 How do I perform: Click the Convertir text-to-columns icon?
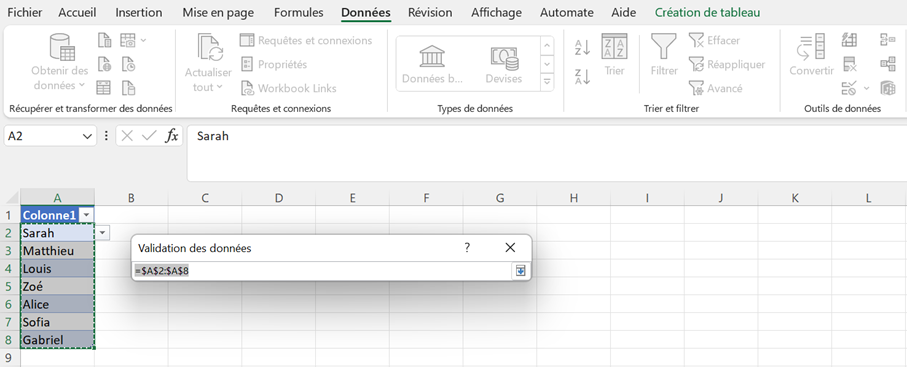point(811,47)
